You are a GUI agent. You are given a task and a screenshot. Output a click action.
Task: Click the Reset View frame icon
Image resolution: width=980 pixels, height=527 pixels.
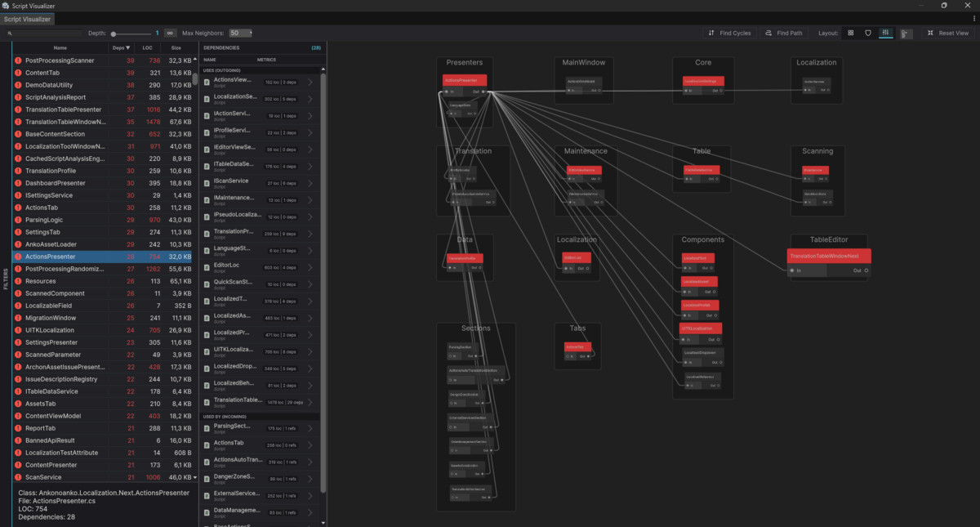pos(931,33)
